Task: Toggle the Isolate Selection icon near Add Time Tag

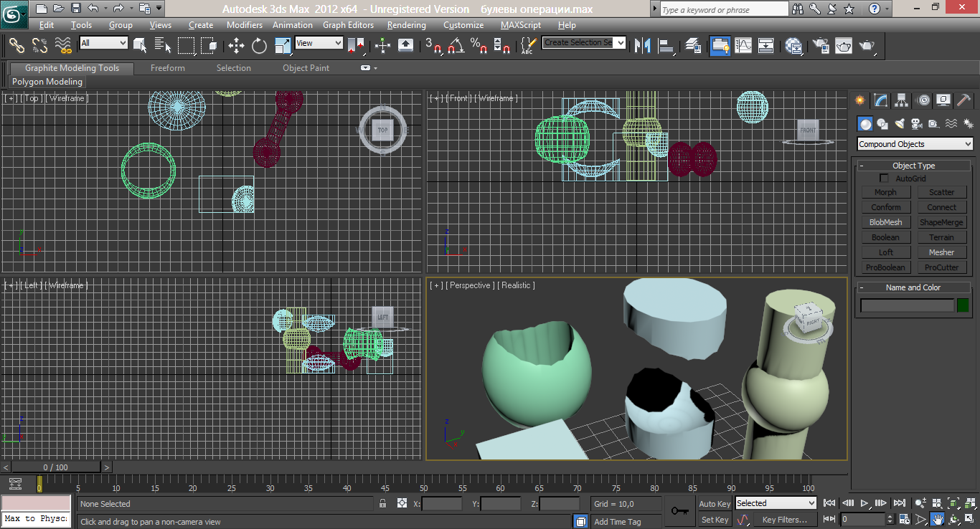Action: 580,521
